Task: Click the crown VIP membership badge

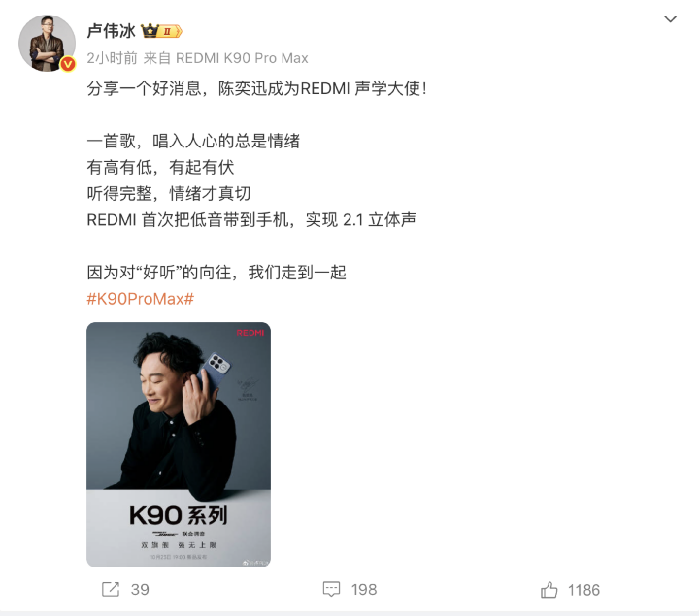Action: point(161,31)
